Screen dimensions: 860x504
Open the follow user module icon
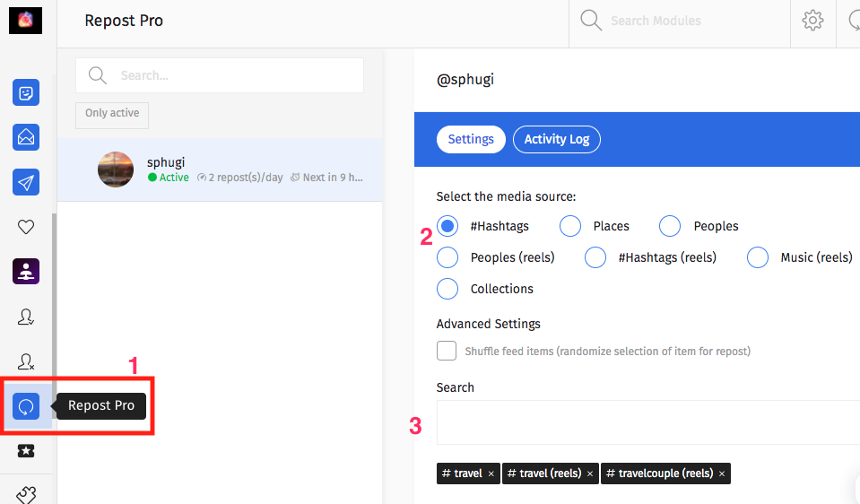tap(26, 317)
